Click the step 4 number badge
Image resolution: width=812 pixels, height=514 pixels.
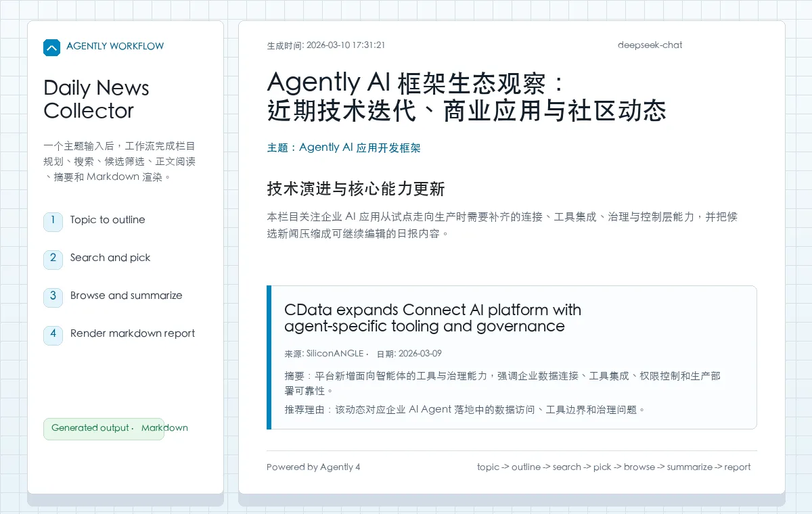click(53, 335)
